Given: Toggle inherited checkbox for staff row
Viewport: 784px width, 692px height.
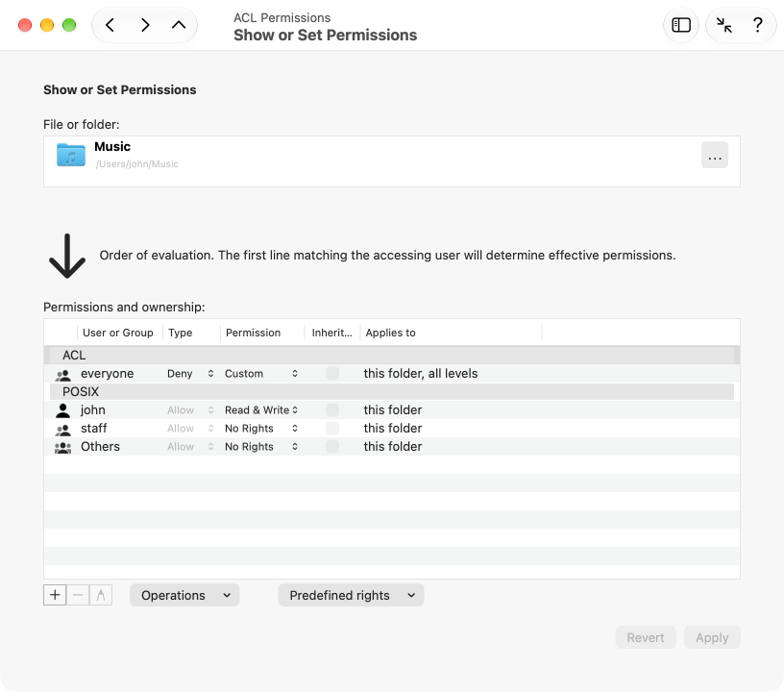Looking at the screenshot, I should [332, 428].
